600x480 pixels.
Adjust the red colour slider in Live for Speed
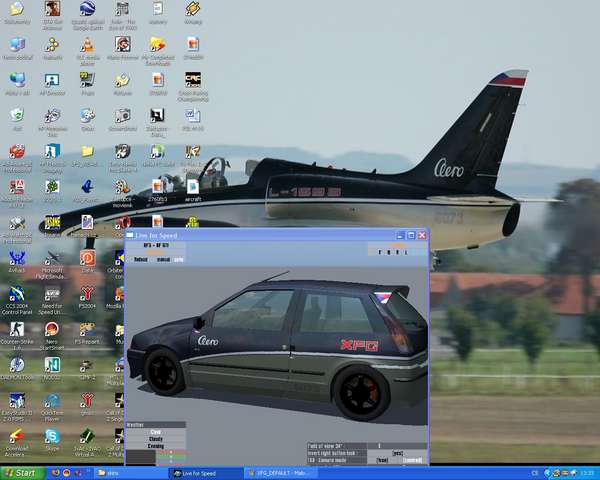[171, 452]
